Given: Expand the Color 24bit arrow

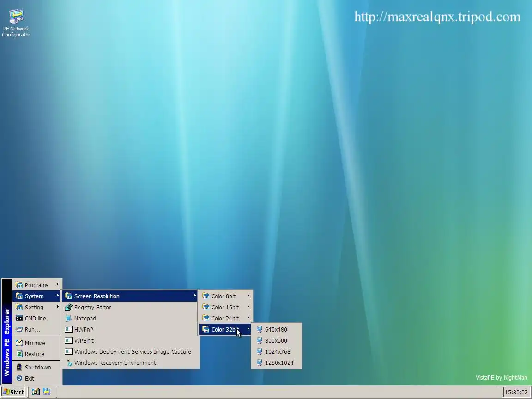Looking at the screenshot, I should coord(248,318).
